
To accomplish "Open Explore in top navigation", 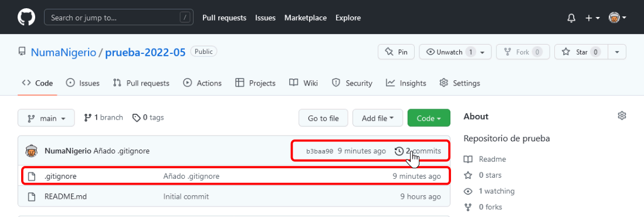I will click(348, 18).
